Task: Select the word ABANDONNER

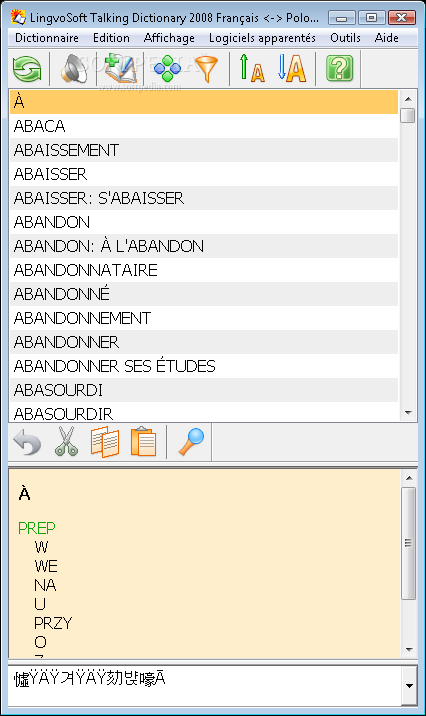Action: (x=204, y=342)
